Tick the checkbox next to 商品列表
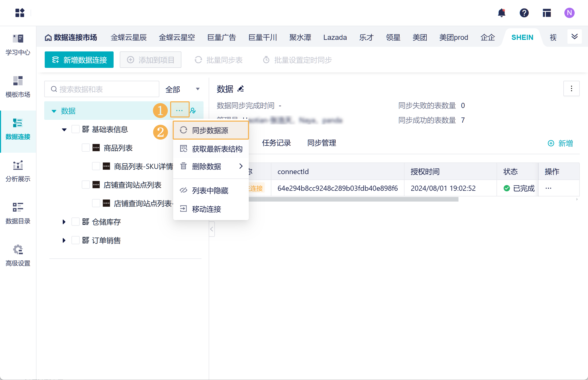The image size is (588, 380). click(86, 148)
